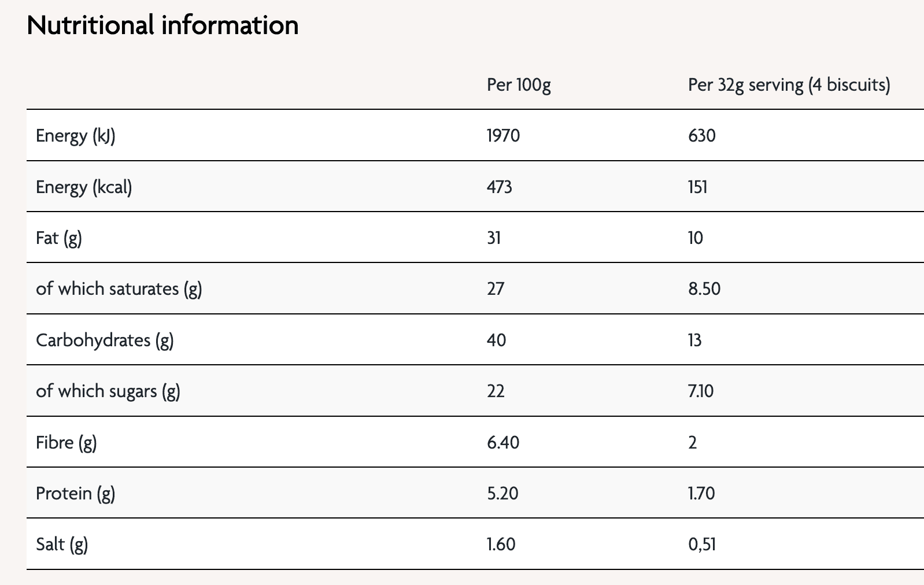Select the Fibre (g) row label
924x585 pixels.
66,443
